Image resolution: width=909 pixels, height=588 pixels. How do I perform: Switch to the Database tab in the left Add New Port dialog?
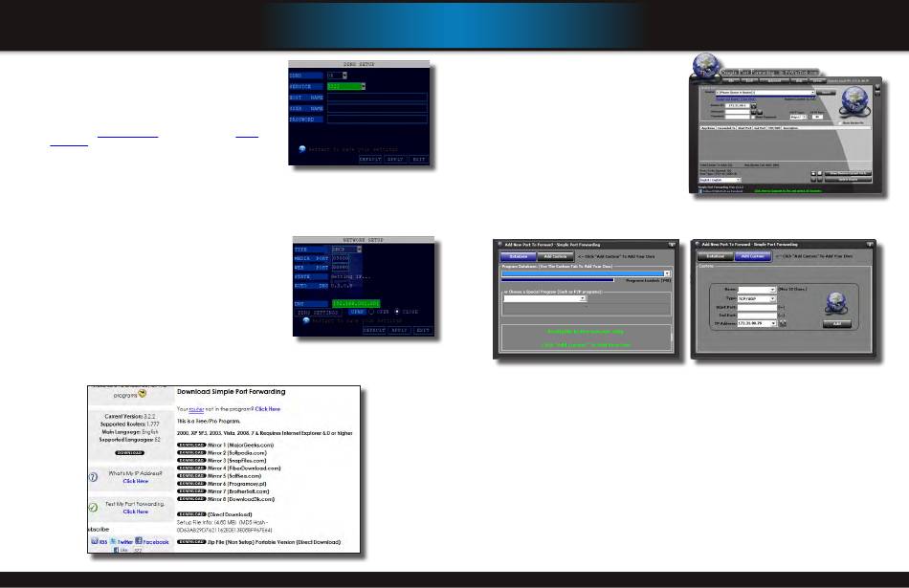(x=519, y=256)
